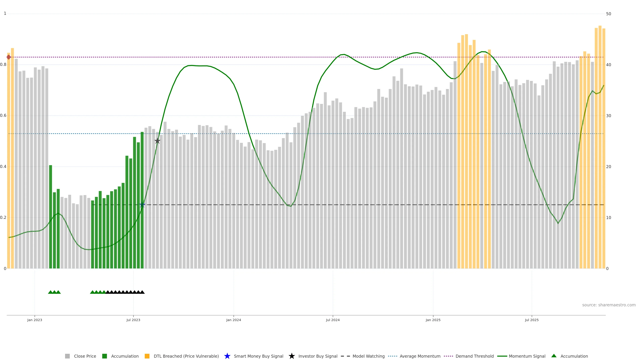Toggle Average Momentum series in legend
Screen dimensions: 644x362
[x=420, y=356]
